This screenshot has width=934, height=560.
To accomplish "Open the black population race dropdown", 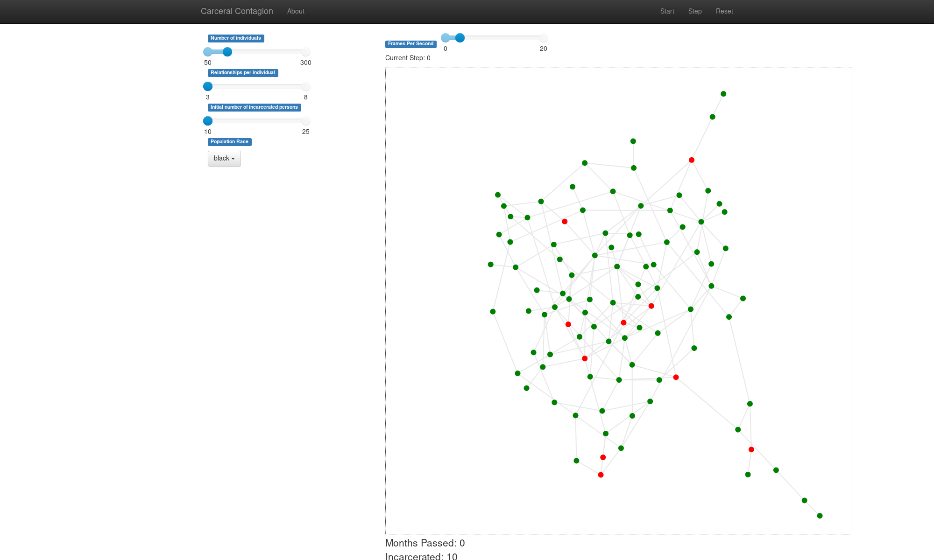I will pyautogui.click(x=224, y=159).
